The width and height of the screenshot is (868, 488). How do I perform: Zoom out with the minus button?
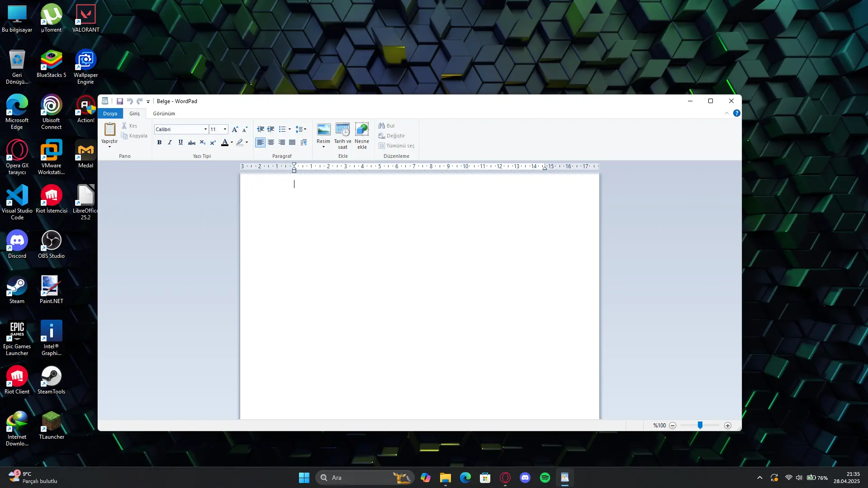point(673,426)
